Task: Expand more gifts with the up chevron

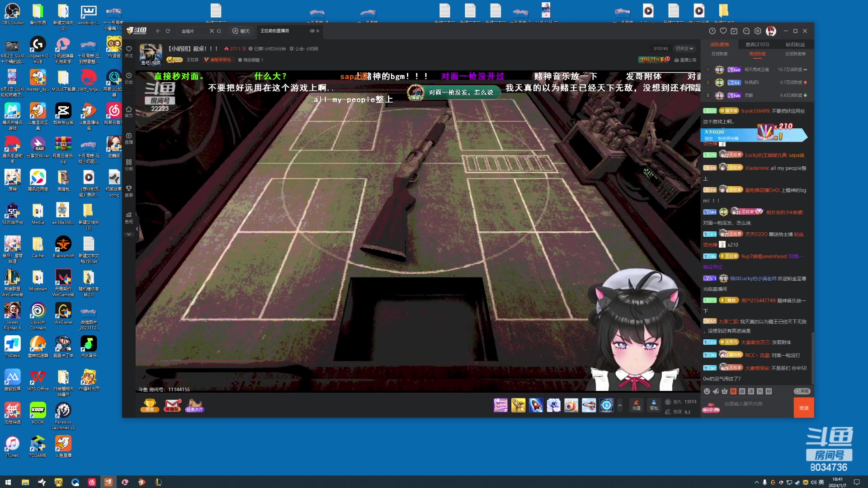Action: 620,405
